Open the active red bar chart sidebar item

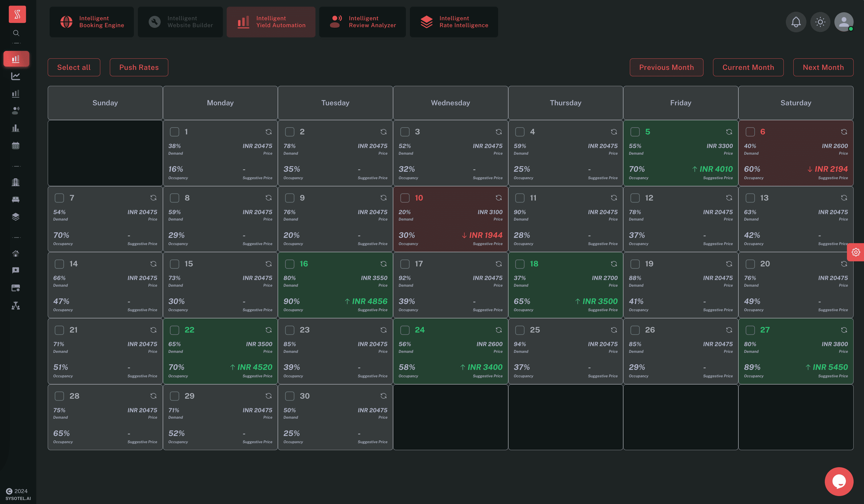click(16, 59)
